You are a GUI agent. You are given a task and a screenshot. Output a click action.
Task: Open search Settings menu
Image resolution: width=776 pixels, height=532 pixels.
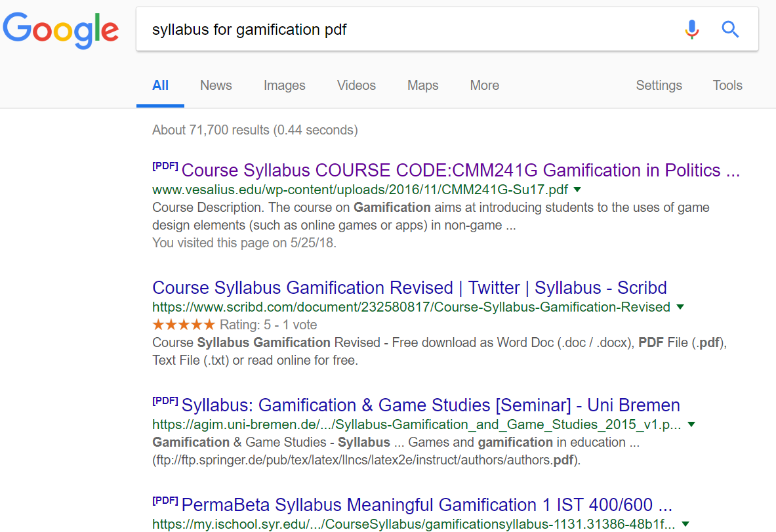659,86
